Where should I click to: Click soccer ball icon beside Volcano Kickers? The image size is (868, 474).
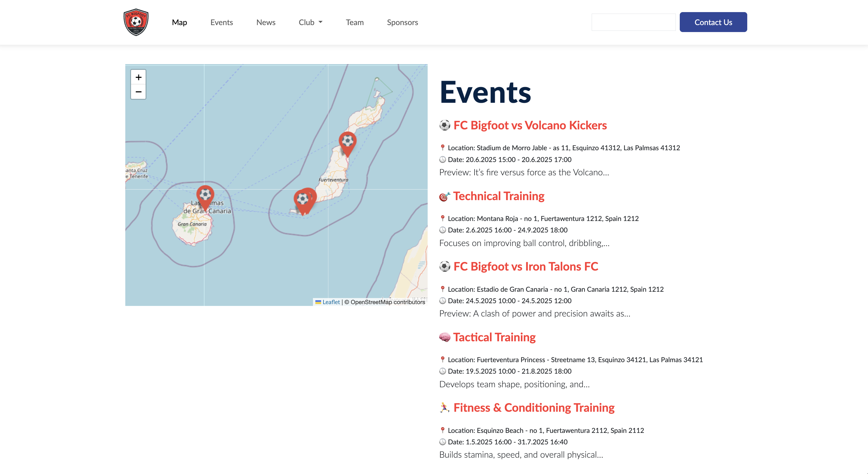click(x=445, y=125)
